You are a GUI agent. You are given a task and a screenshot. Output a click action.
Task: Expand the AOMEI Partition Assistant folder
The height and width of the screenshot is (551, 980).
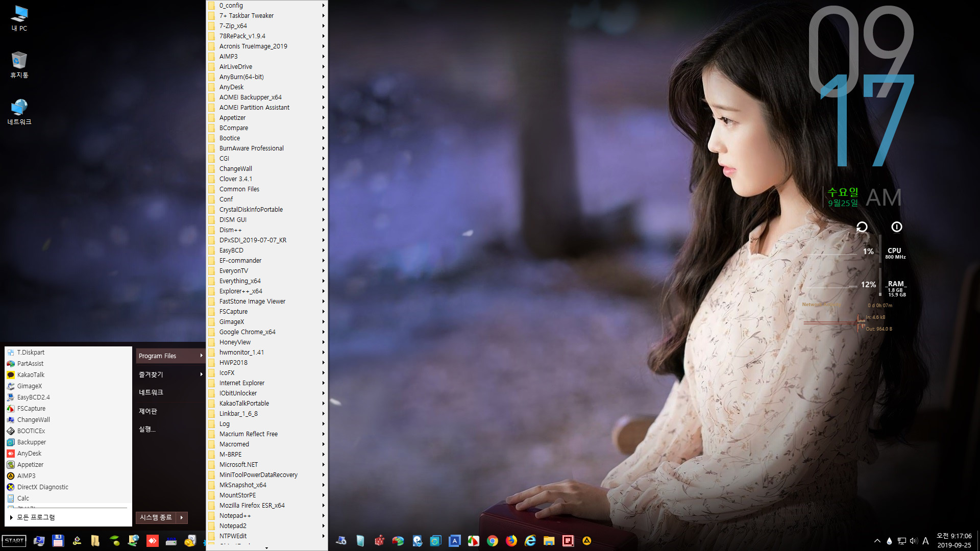click(x=267, y=108)
